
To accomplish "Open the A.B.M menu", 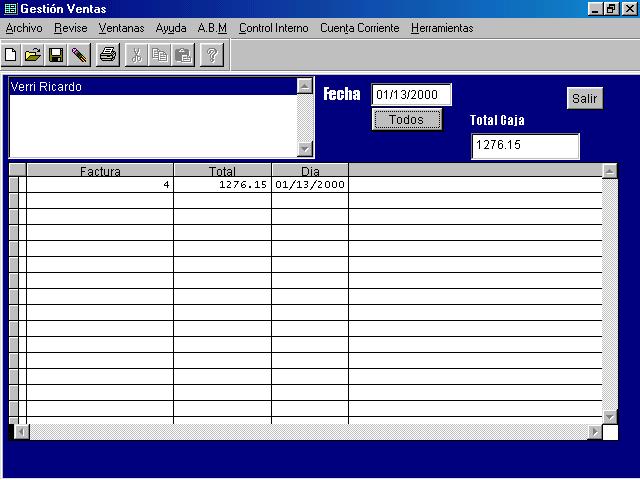I will pos(212,28).
